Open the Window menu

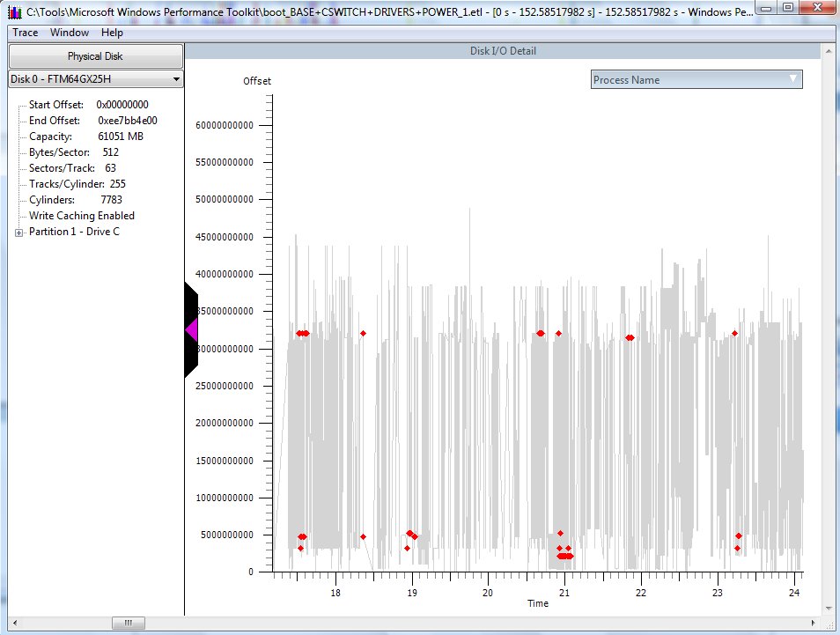pyautogui.click(x=70, y=33)
